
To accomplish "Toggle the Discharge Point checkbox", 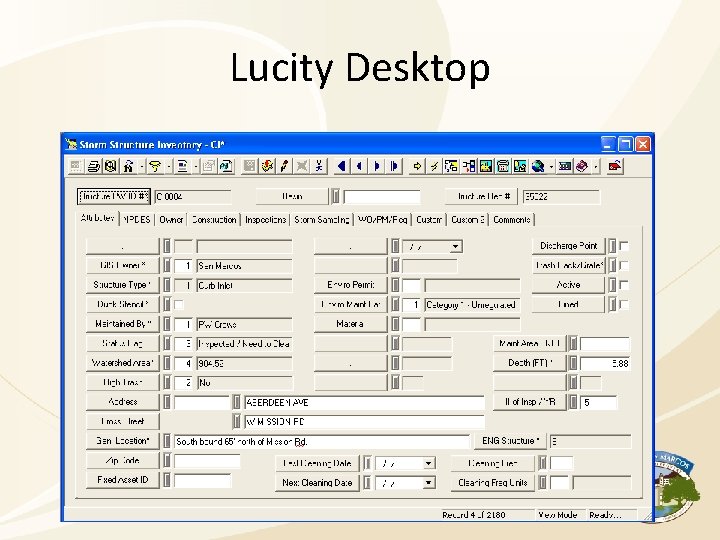I will click(624, 246).
